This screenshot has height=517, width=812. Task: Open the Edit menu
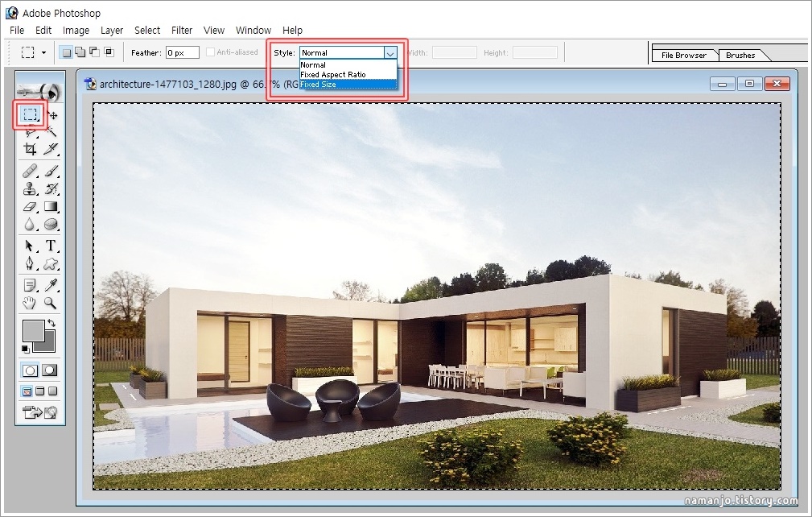click(43, 30)
